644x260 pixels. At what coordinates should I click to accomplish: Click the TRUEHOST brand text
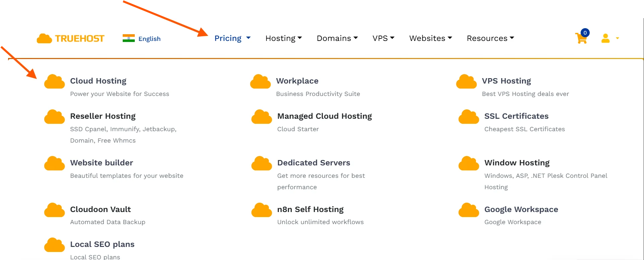point(80,39)
